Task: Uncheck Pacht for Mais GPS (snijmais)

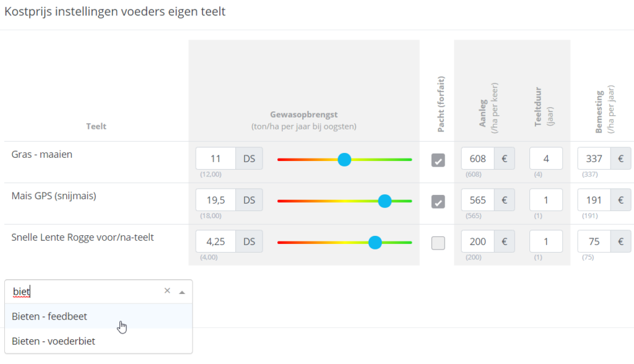Action: (438, 202)
